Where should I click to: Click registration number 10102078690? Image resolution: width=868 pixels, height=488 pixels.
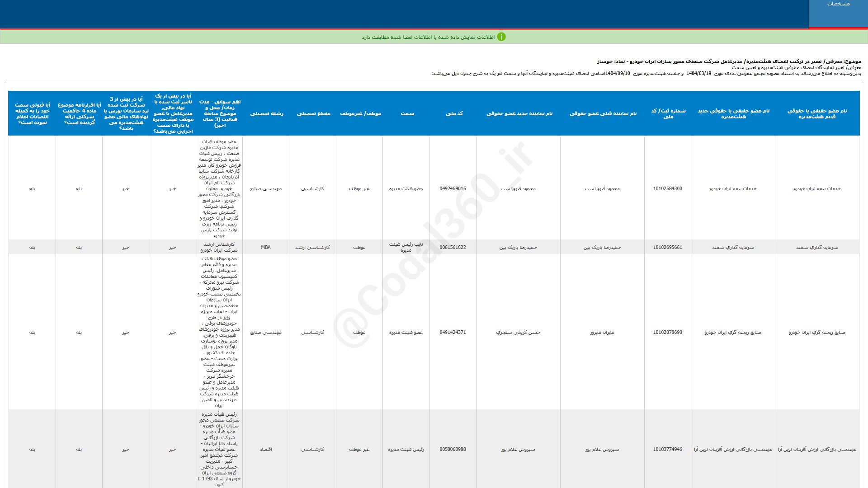[667, 332]
